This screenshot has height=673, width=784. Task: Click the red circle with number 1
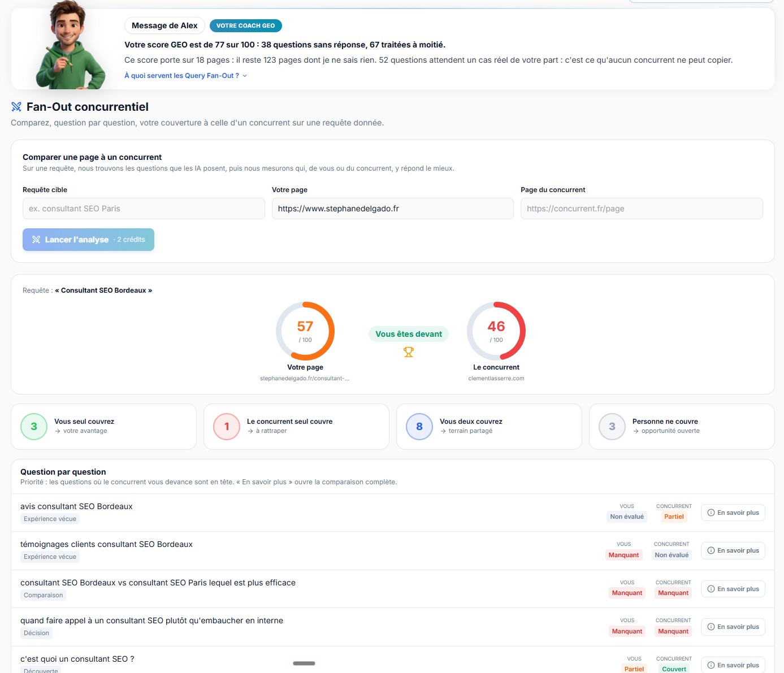(x=227, y=427)
